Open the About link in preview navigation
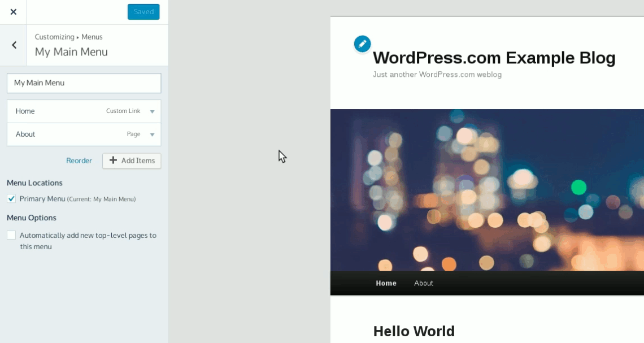 424,283
